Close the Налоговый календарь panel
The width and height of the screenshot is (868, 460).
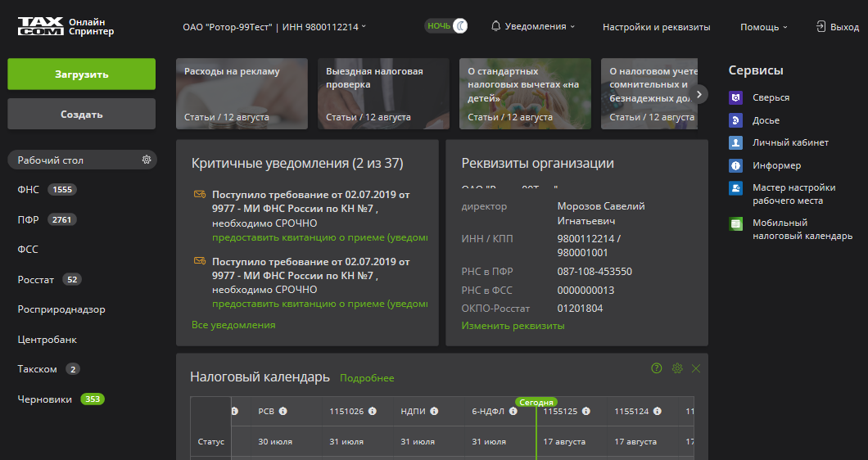[696, 368]
